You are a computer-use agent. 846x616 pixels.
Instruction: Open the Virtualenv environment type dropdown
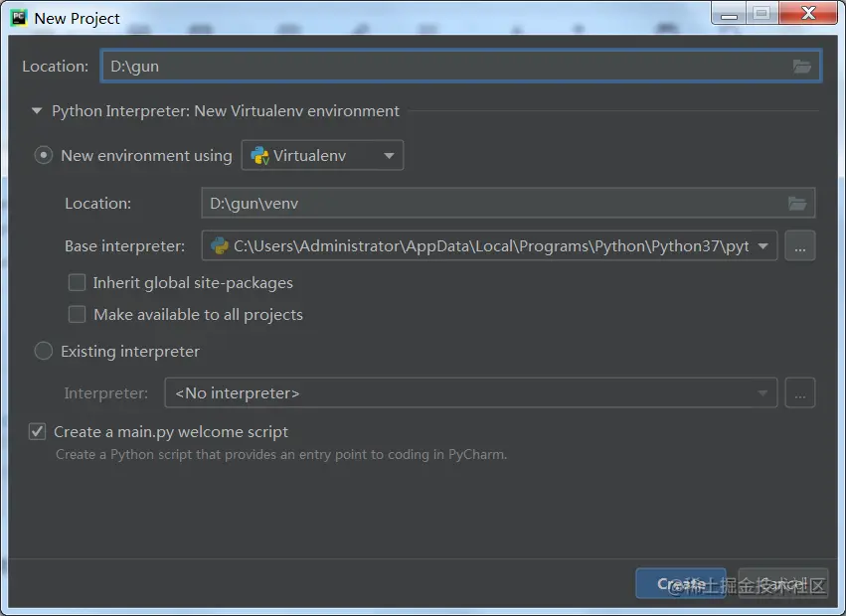pos(322,155)
